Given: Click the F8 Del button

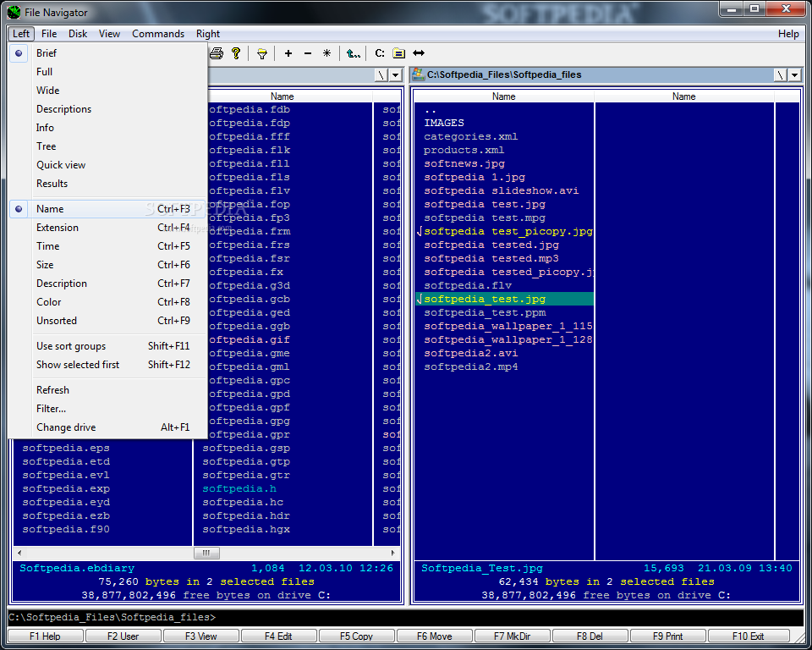Looking at the screenshot, I should click(x=590, y=636).
